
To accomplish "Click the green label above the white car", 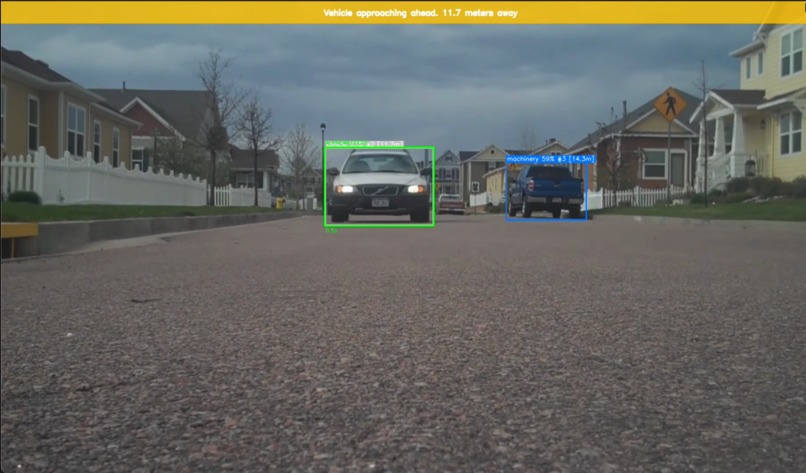I will tap(364, 144).
